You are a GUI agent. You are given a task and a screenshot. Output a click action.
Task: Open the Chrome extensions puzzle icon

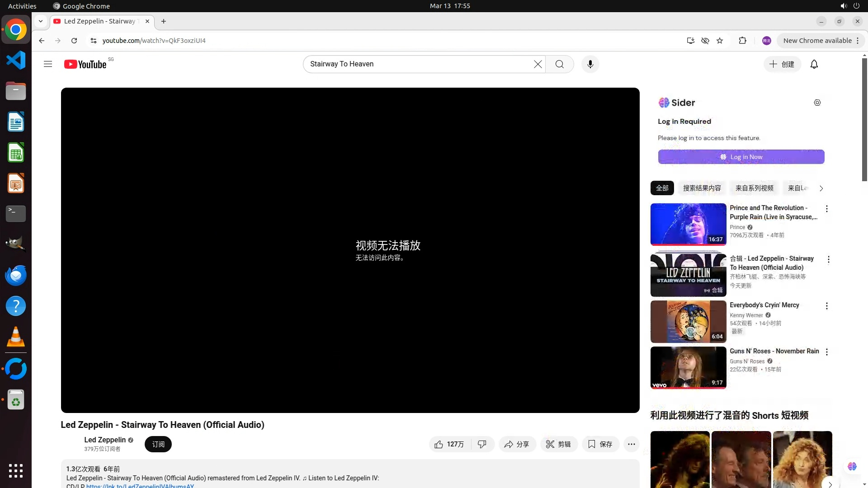(742, 41)
